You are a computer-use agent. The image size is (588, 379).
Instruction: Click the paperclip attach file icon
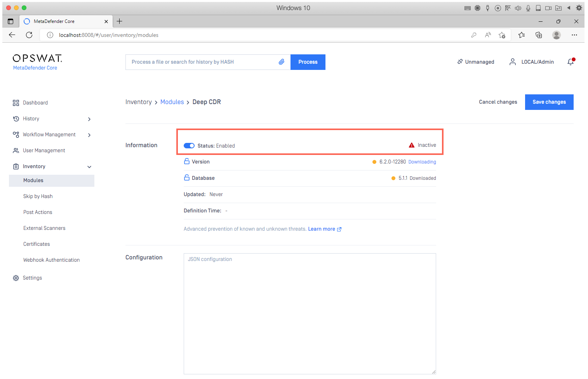282,62
